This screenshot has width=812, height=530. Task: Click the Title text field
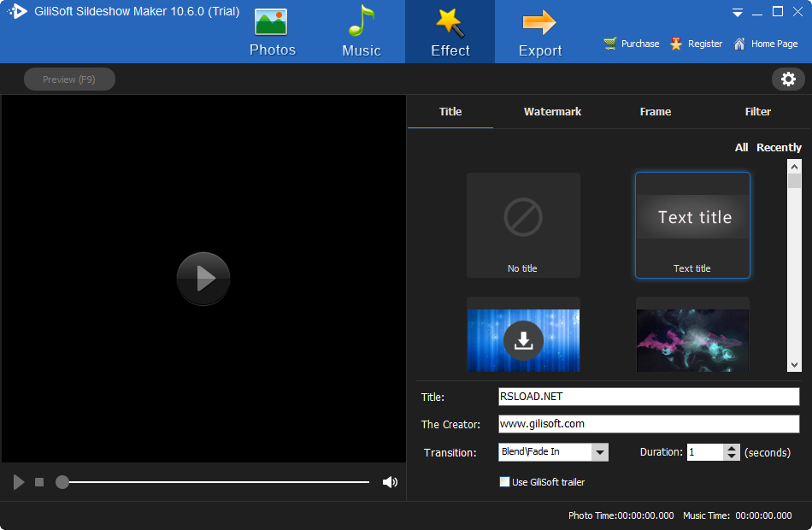click(649, 397)
